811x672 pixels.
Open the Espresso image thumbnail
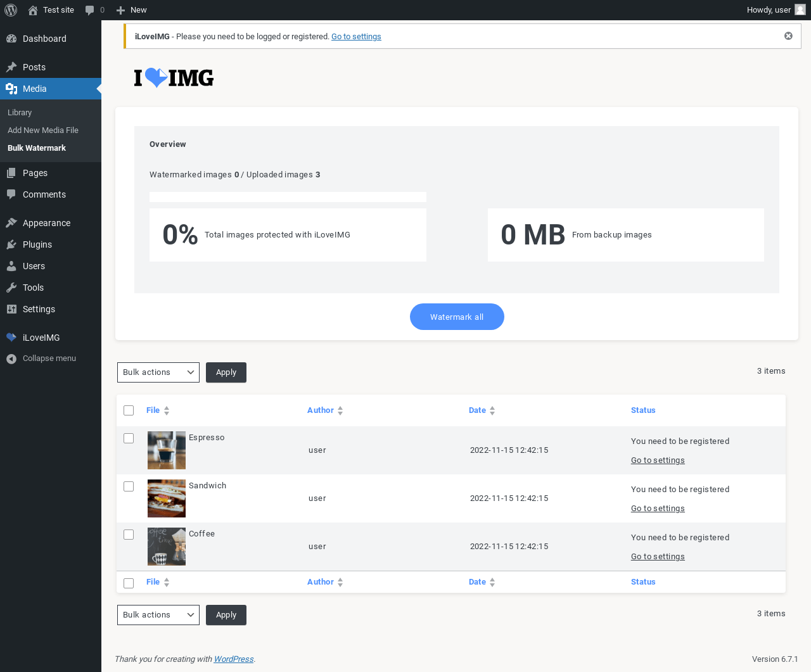pyautogui.click(x=167, y=450)
